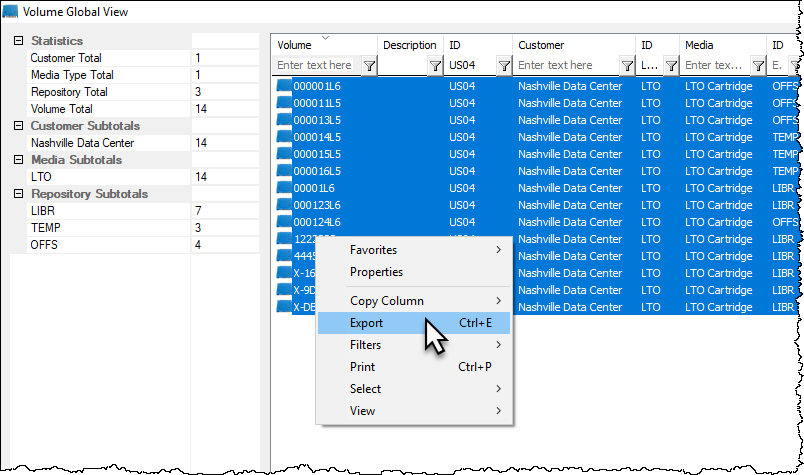804x475 pixels.
Task: Collapse the Customer Subtotals group
Action: coord(18,126)
